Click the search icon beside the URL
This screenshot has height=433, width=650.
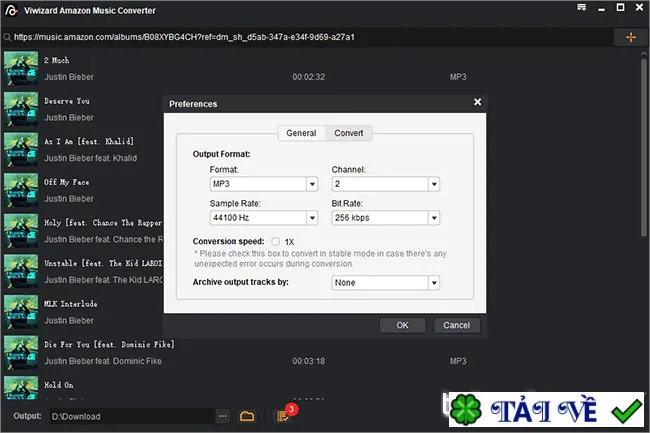[x=7, y=37]
